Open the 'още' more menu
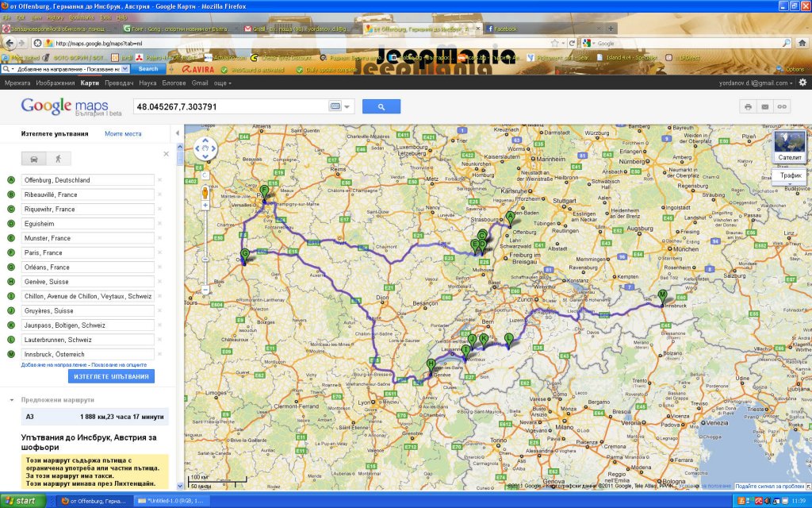 [222, 83]
